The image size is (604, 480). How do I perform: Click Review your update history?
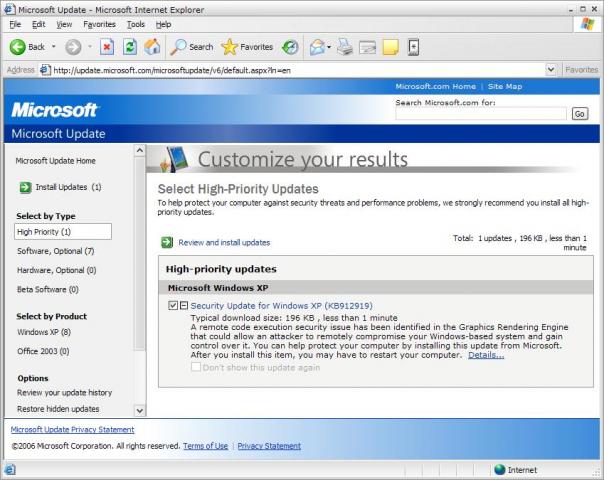64,393
